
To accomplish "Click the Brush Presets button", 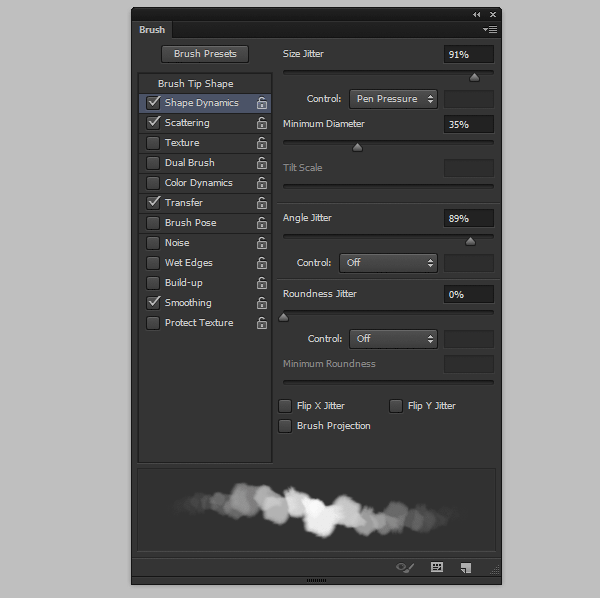I will pyautogui.click(x=205, y=54).
